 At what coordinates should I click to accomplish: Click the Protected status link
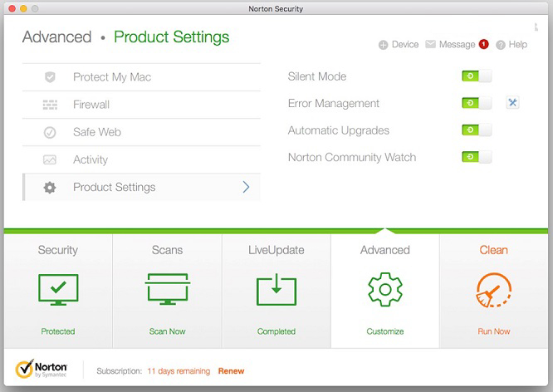point(58,331)
